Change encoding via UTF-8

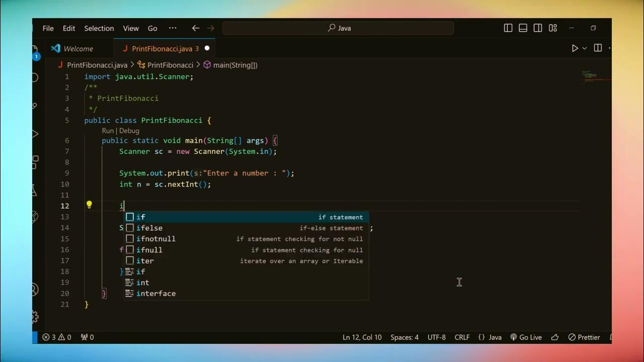437,337
